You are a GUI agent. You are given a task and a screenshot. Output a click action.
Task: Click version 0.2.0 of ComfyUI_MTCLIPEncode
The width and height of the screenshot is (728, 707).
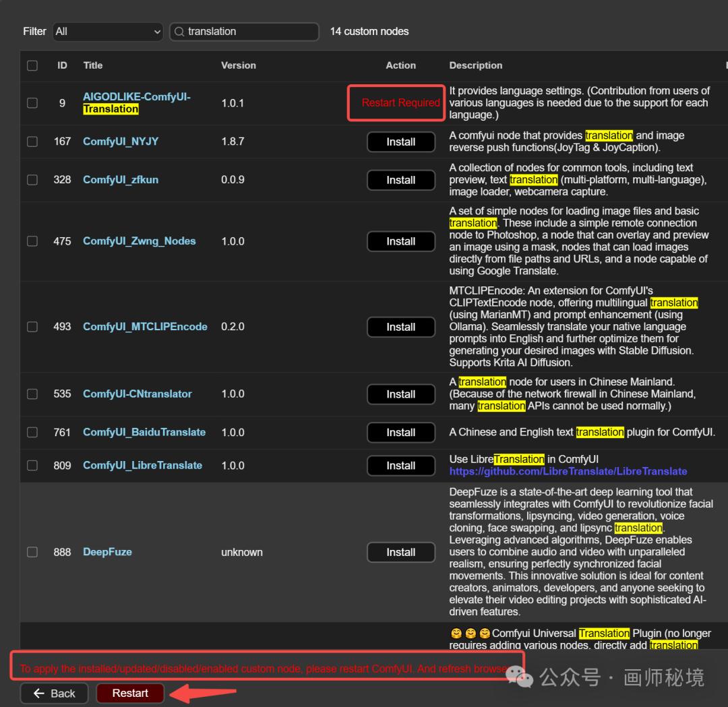tap(233, 327)
